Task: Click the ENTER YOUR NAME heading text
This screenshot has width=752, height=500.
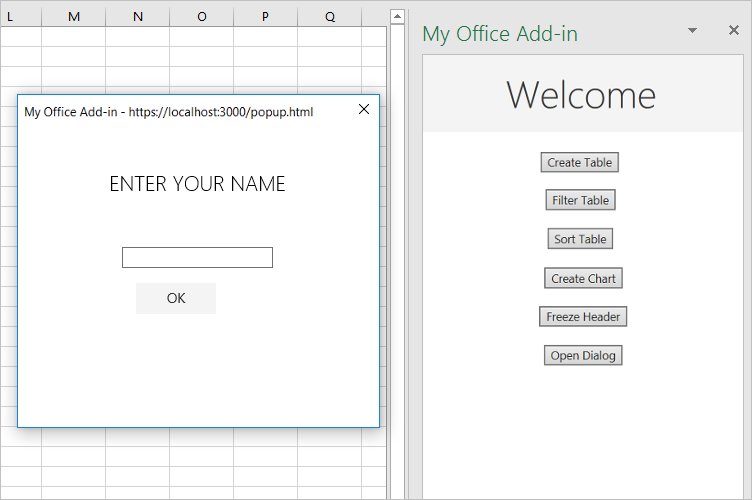Action: (197, 184)
